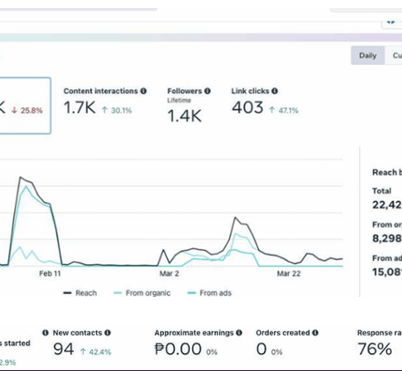Click the Feb 11 reach peak on chart
The image size is (402, 371).
(x=21, y=177)
